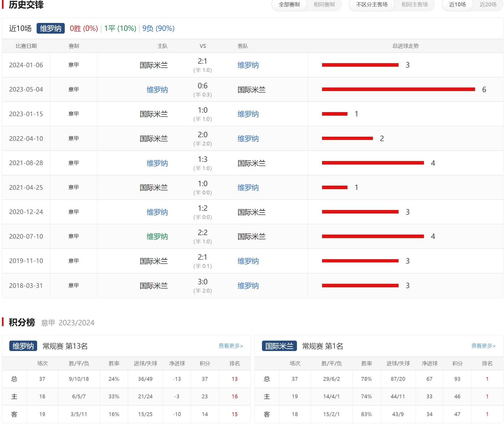Click 维罗纳 in the 2021-04-25 match
504x424 pixels.
[x=248, y=188]
